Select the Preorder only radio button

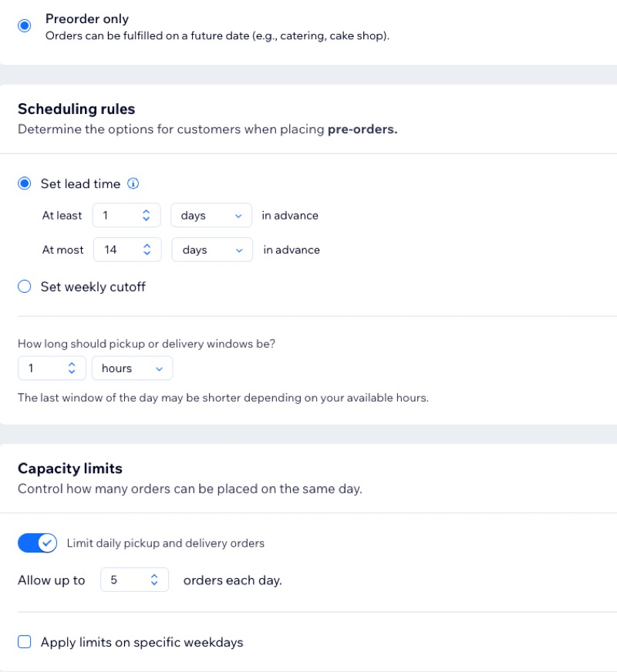[25, 25]
